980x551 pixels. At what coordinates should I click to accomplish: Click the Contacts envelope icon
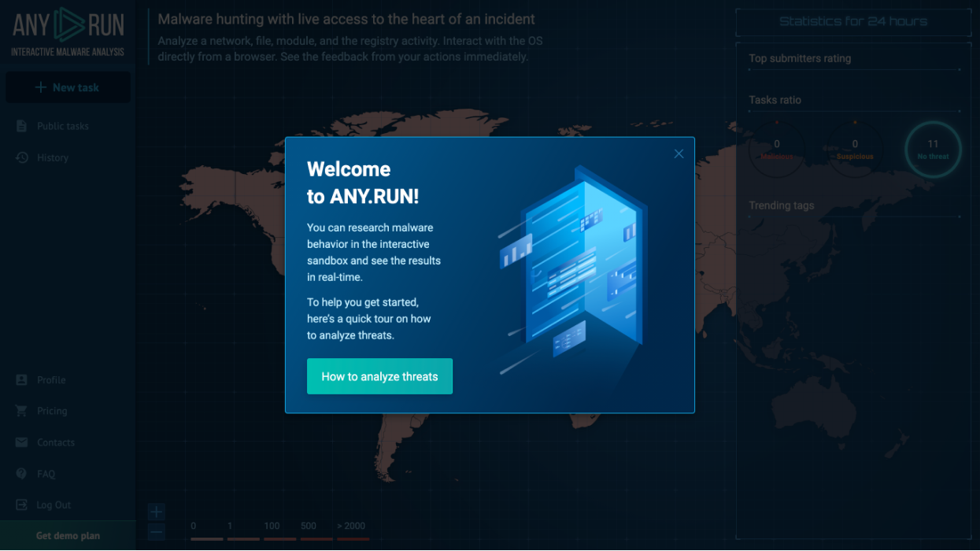click(x=22, y=442)
